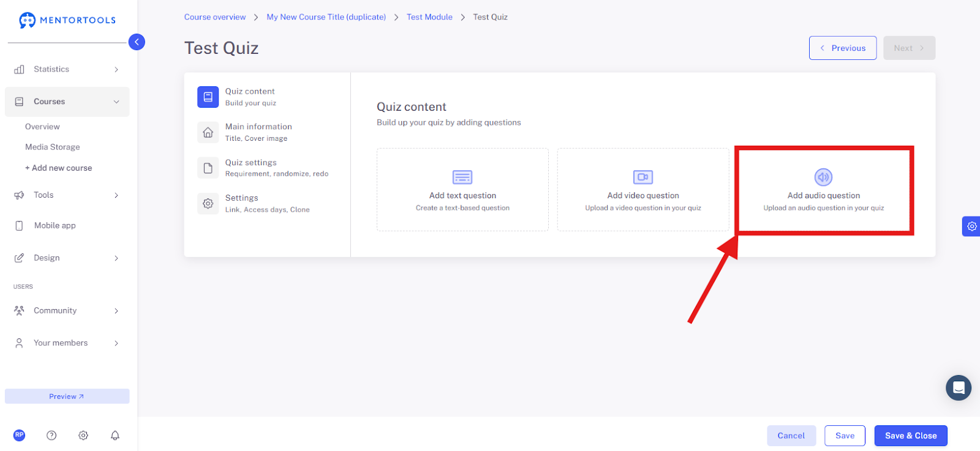Click the Mentortools logo
The width and height of the screenshot is (980, 451).
click(x=67, y=20)
